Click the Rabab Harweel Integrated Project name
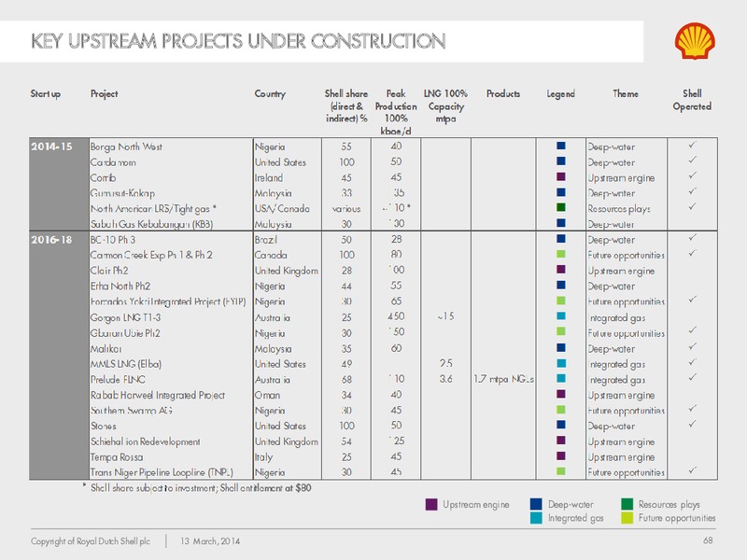Image resolution: width=747 pixels, height=560 pixels. [158, 395]
